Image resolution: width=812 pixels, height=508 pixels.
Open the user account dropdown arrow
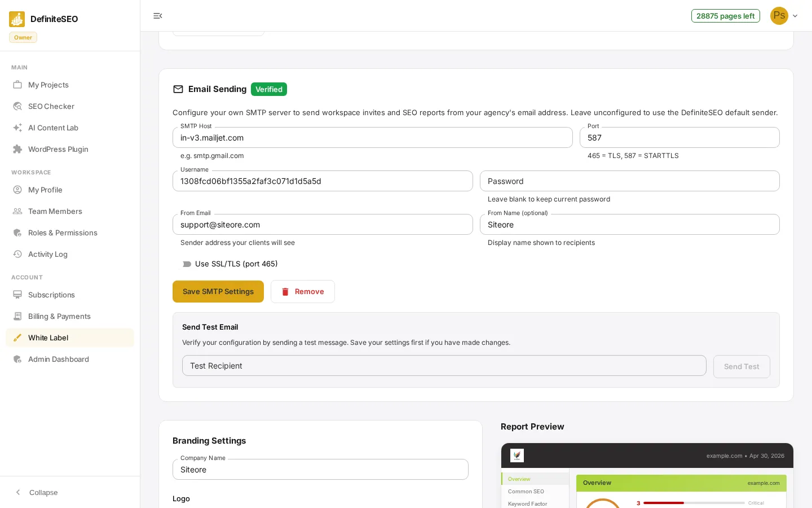[x=795, y=16]
